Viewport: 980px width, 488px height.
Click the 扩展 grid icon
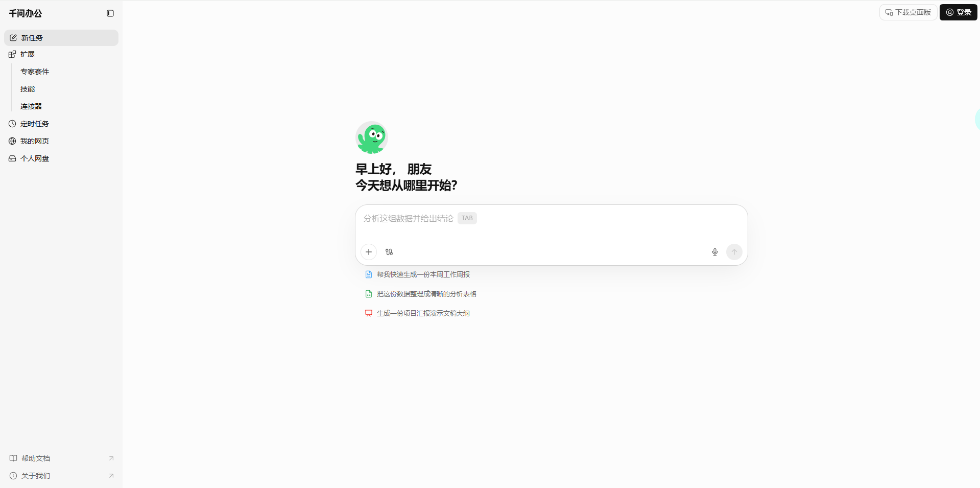coord(12,54)
